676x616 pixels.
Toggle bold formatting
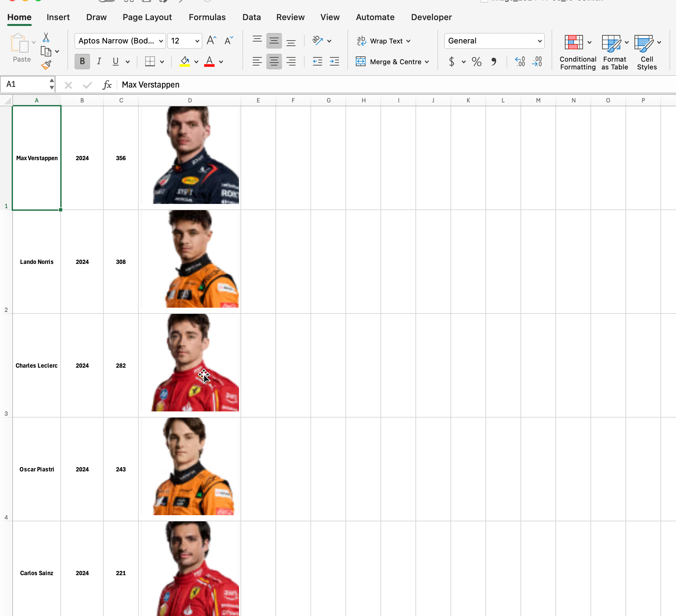[82, 61]
